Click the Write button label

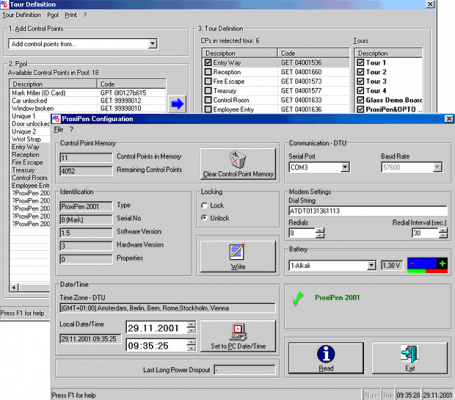(x=238, y=267)
